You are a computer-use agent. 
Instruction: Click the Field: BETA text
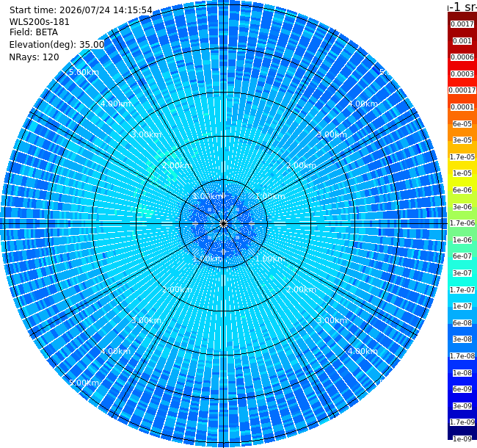(34, 32)
